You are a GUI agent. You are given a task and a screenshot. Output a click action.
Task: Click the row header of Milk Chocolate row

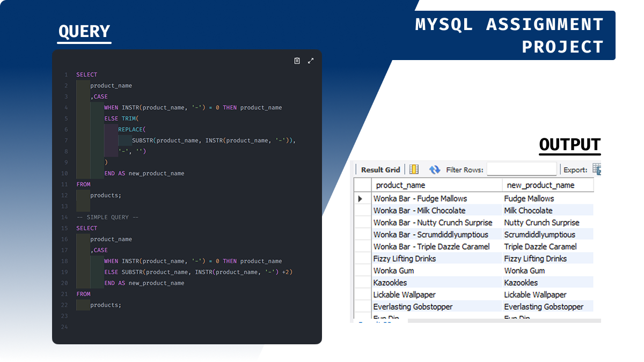(x=362, y=210)
